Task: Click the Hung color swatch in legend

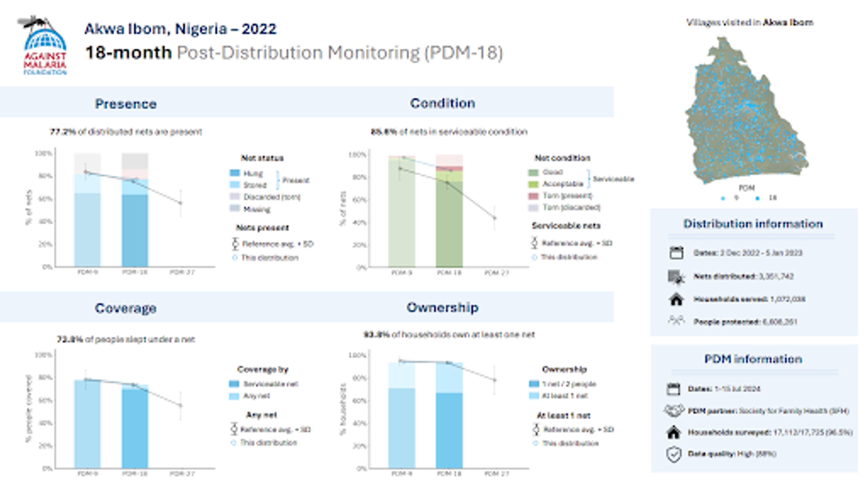Action: [235, 173]
